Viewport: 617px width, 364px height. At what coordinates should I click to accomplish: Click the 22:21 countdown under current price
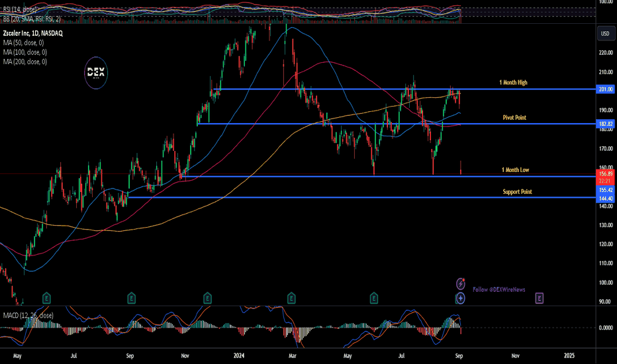pos(606,181)
